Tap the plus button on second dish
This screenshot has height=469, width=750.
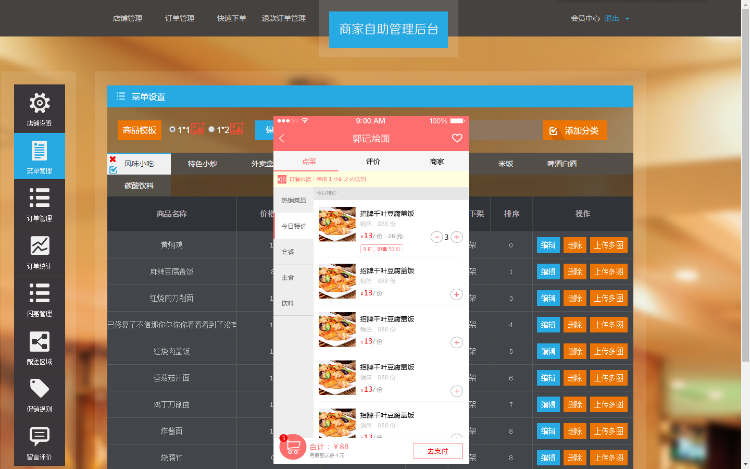[x=456, y=294]
